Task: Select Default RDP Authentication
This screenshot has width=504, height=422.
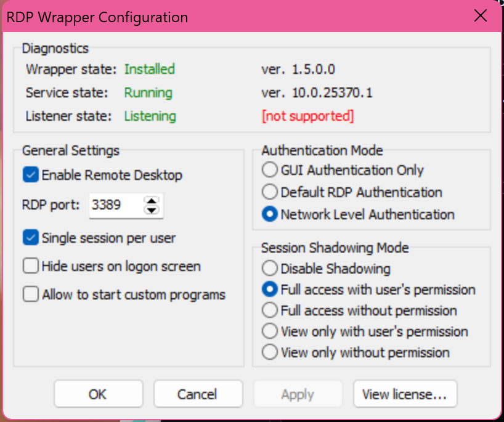Action: tap(269, 192)
